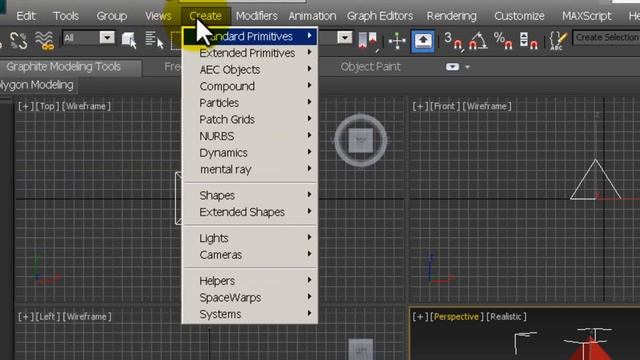Expand Dynamics submenu
640x360 pixels.
tap(250, 153)
